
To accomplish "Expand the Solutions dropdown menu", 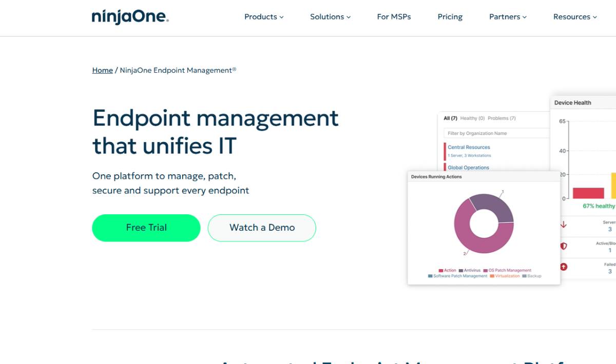I will point(330,17).
